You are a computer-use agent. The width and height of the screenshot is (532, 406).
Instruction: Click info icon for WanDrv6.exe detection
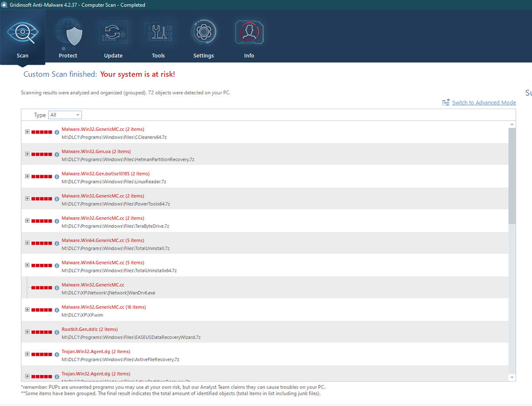pyautogui.click(x=57, y=288)
